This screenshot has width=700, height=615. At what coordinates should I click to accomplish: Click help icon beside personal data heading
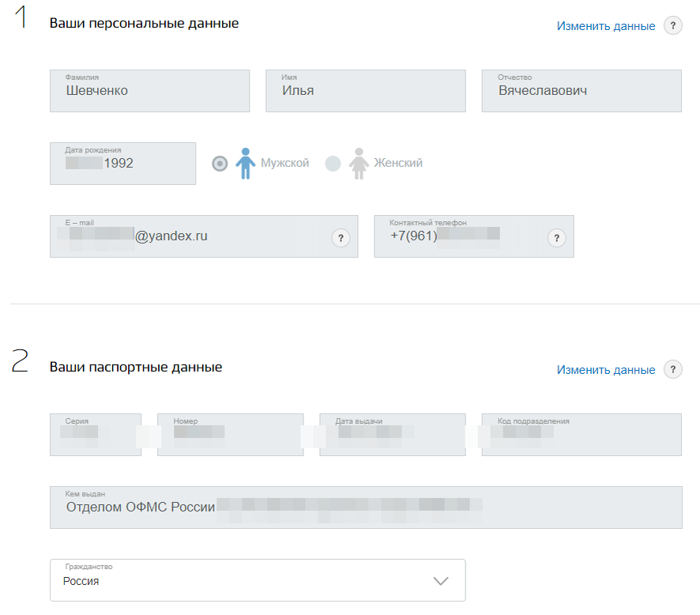pyautogui.click(x=672, y=26)
